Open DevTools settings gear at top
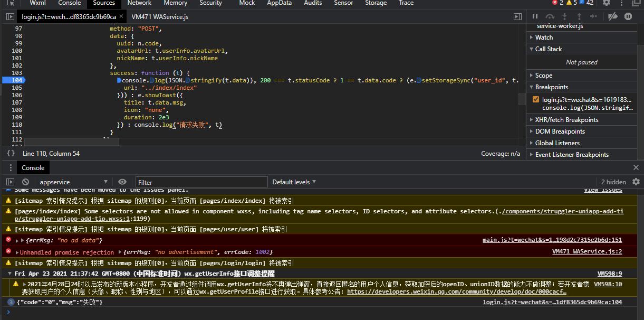The height and width of the screenshot is (320, 644). click(x=607, y=3)
